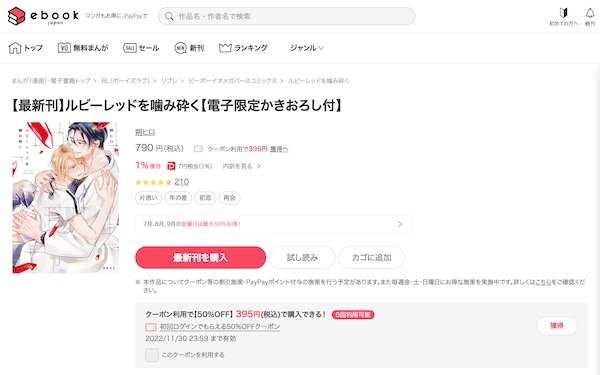Click the ranking crown icon
The width and height of the screenshot is (600, 375).
[x=225, y=48]
